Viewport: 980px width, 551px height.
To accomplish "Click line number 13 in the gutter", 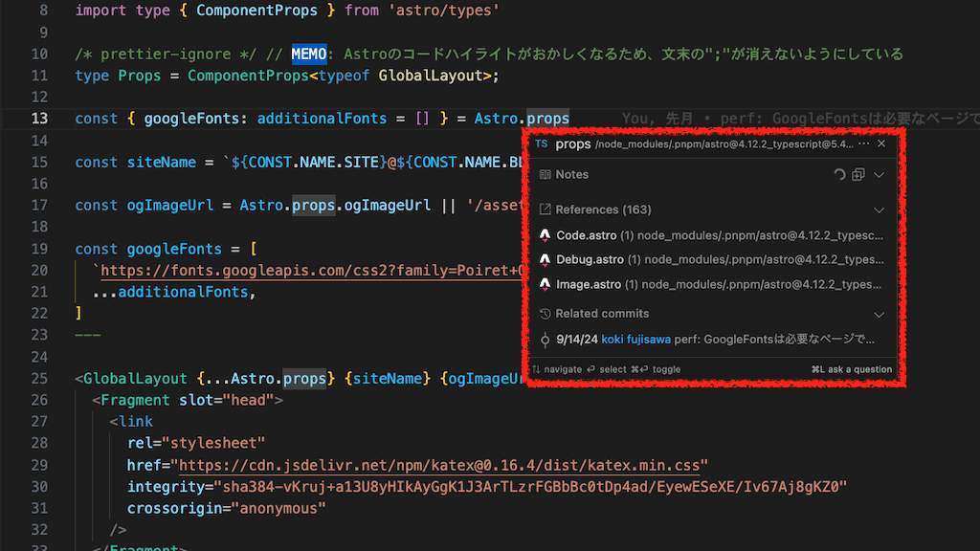I will click(39, 119).
